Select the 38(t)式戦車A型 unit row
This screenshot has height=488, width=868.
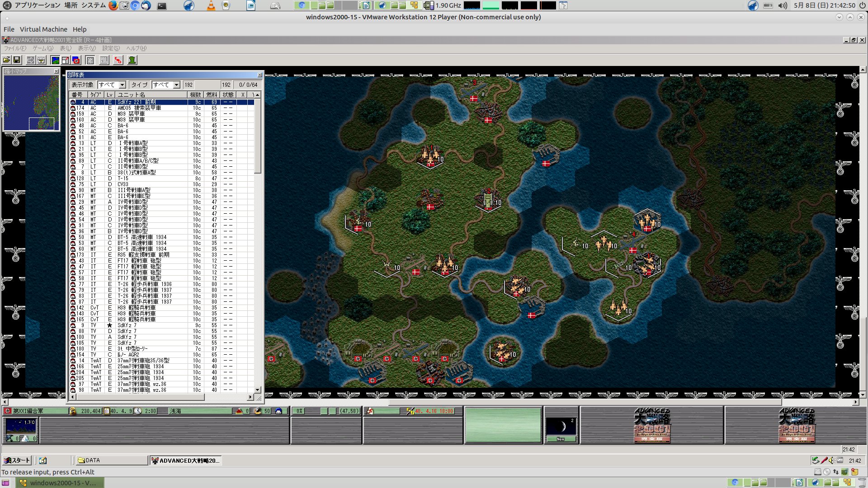tap(161, 173)
